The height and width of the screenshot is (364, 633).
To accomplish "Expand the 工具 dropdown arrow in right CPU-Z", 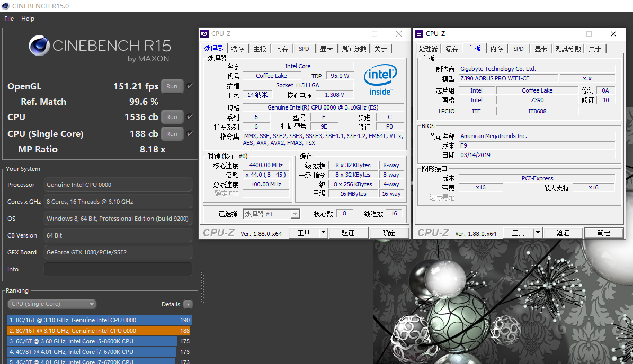I will click(538, 233).
